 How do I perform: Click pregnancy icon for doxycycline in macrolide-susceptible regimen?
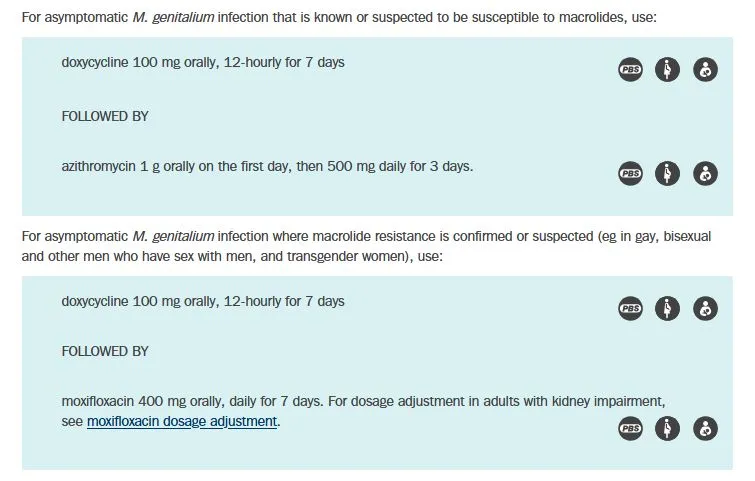point(668,70)
